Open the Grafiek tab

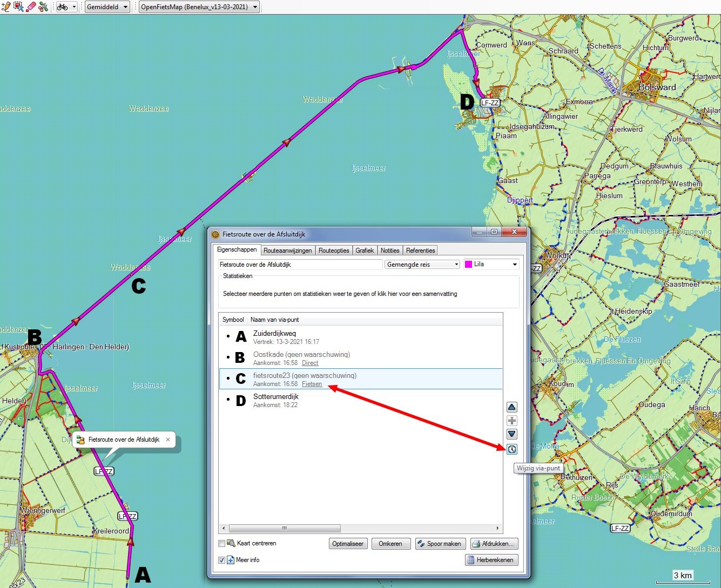click(x=365, y=251)
